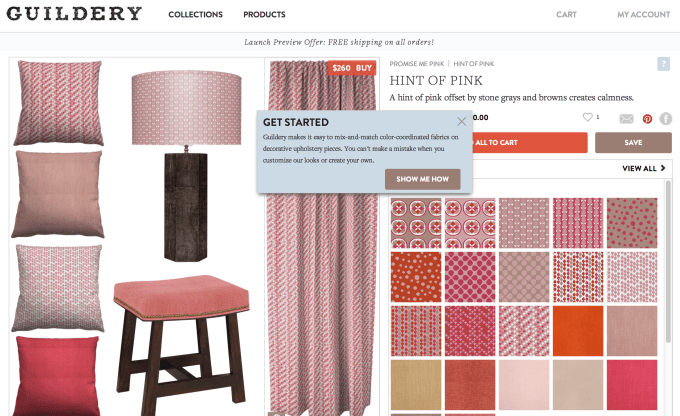Go to My Account
The width and height of the screenshot is (680, 416).
click(644, 14)
